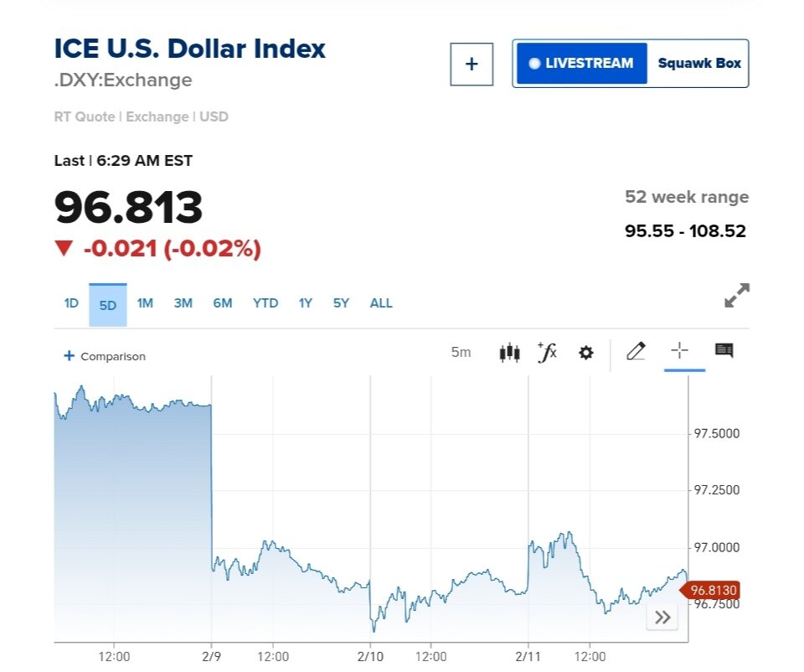Add a Comparison symbol

coord(105,356)
